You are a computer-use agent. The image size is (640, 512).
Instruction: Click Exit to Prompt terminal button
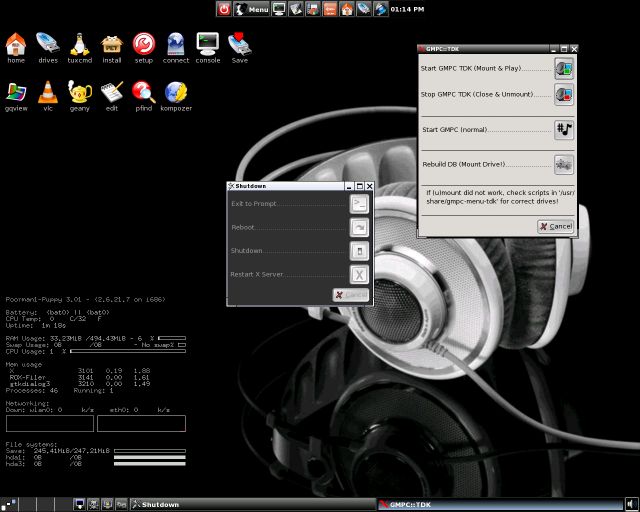(359, 204)
